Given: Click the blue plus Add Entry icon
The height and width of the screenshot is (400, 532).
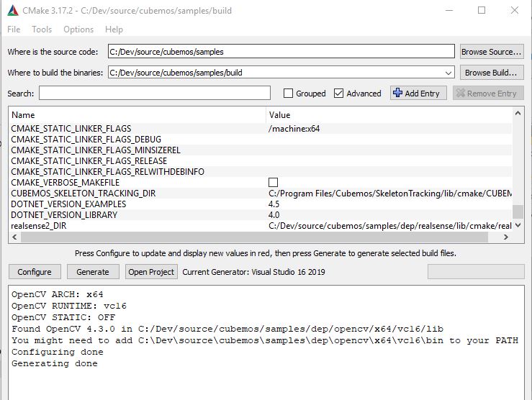Looking at the screenshot, I should point(397,94).
